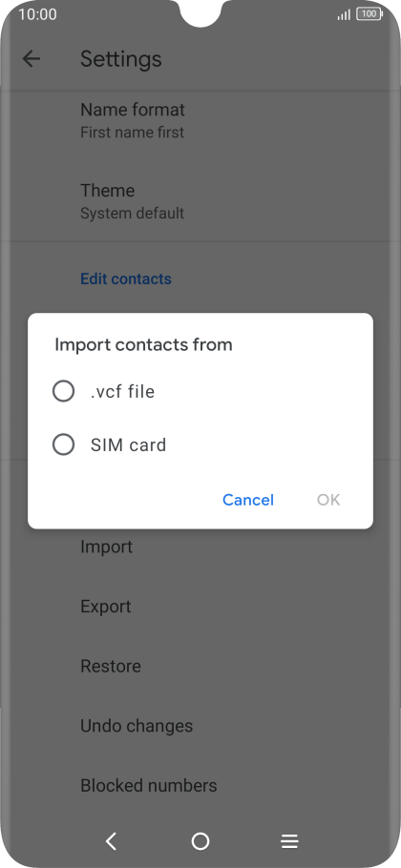Open the Restore option
The width and height of the screenshot is (401, 868).
click(x=200, y=667)
